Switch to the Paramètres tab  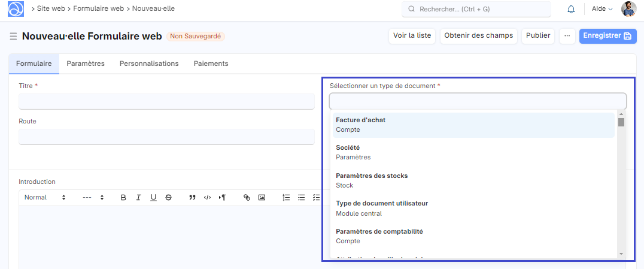pos(86,64)
